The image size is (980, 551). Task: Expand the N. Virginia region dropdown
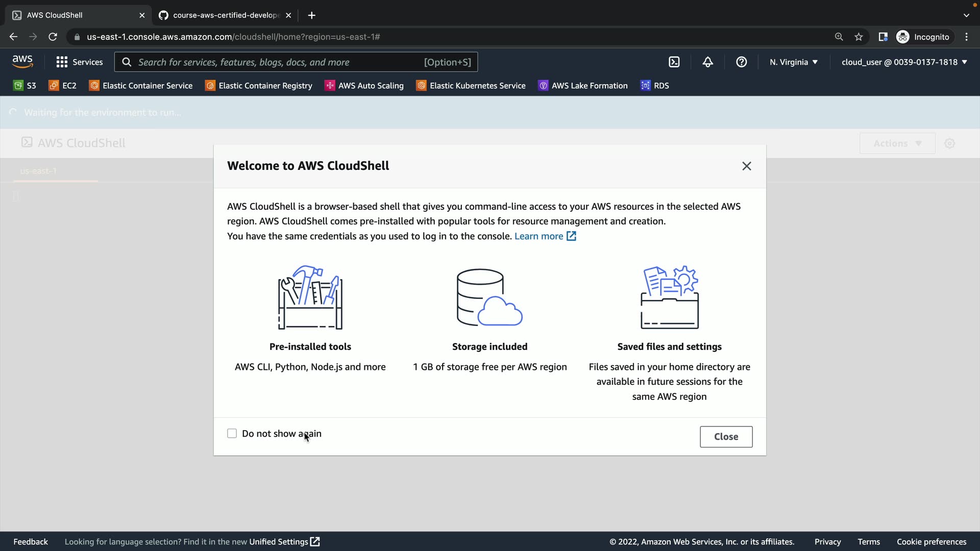click(794, 62)
